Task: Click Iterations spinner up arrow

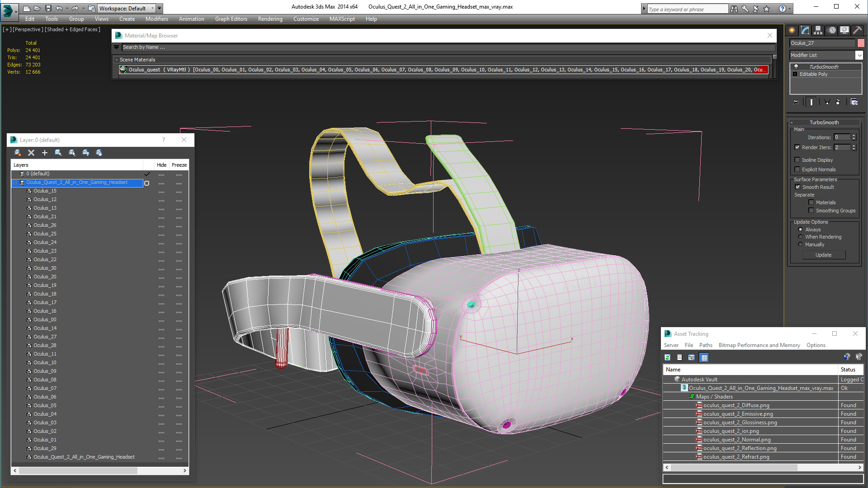Action: tap(854, 136)
